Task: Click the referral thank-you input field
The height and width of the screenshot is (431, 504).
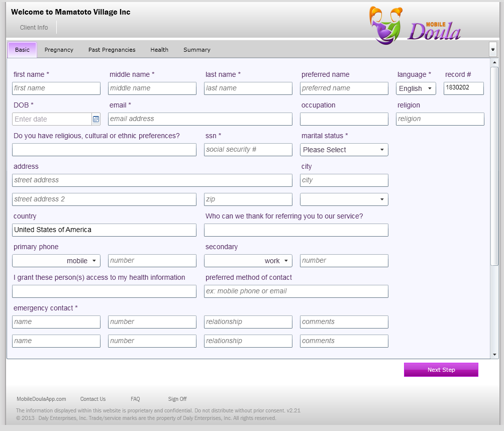Action: coord(296,230)
